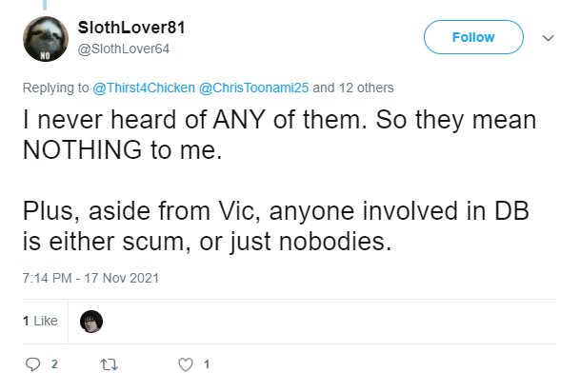Click the 'Replying to' label text
The image size is (580, 392).
(56, 88)
